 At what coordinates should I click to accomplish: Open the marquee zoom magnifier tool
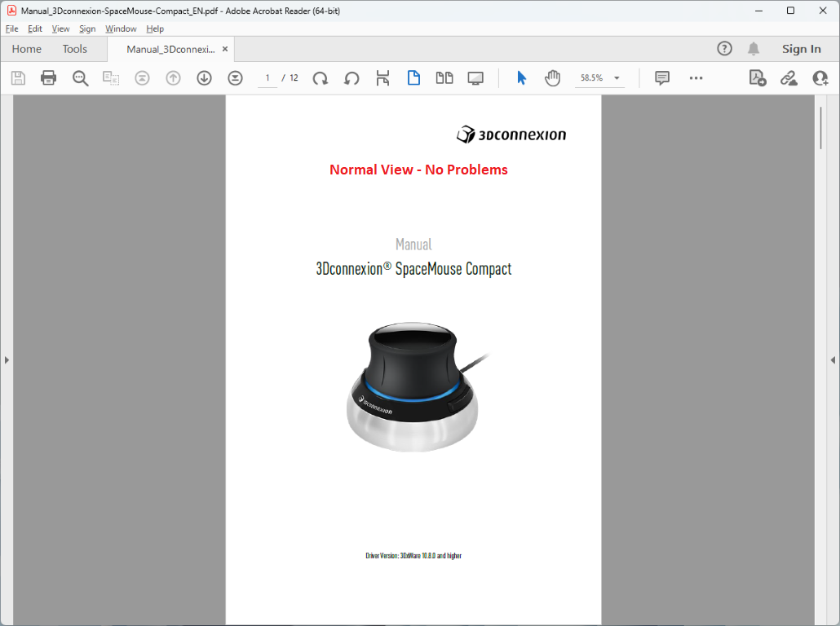[79, 77]
